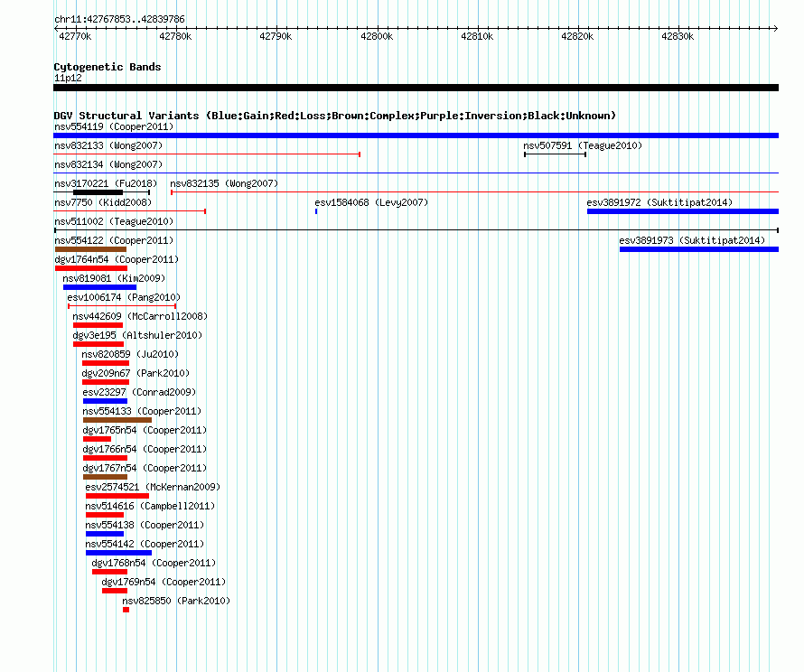Open the nsv514616 (Campbell2011) label
This screenshot has width=804, height=672.
click(x=150, y=506)
